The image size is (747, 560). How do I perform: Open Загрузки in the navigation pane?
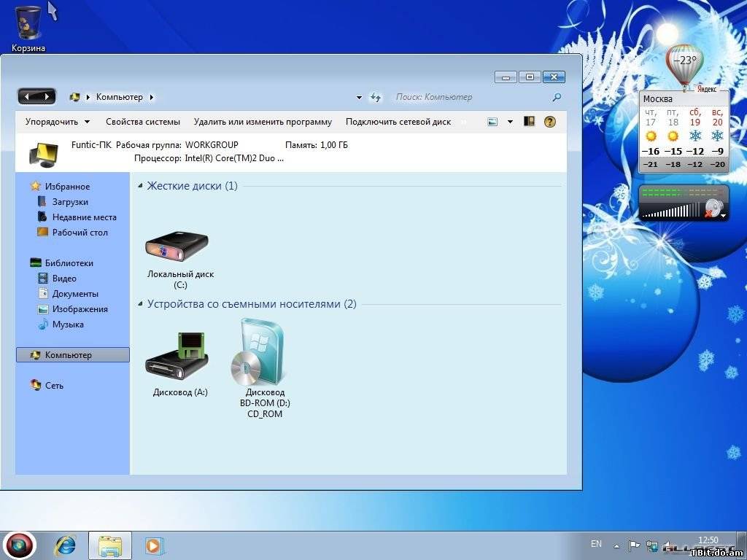pos(70,202)
